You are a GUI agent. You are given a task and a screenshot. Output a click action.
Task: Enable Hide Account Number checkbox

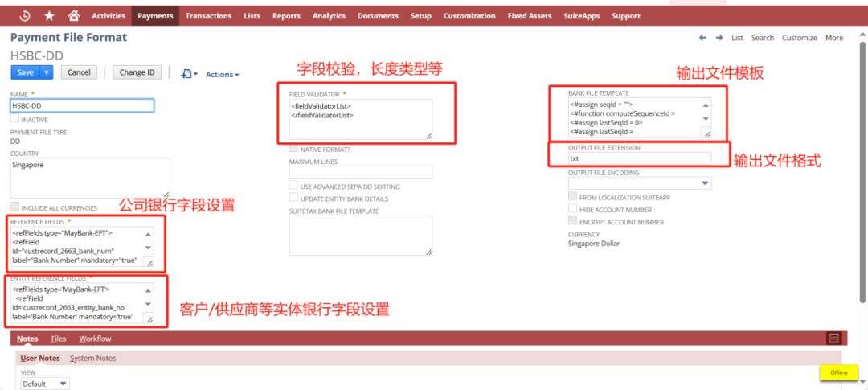point(572,209)
